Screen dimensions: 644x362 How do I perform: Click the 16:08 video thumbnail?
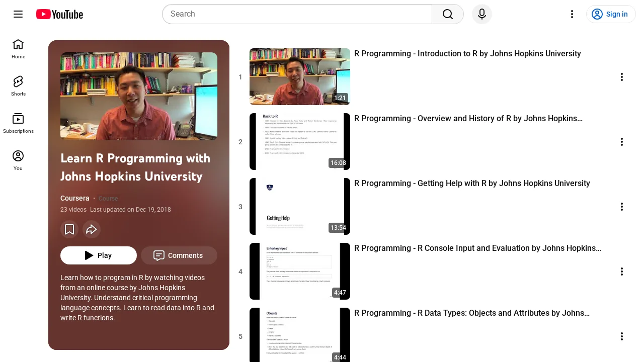[300, 141]
